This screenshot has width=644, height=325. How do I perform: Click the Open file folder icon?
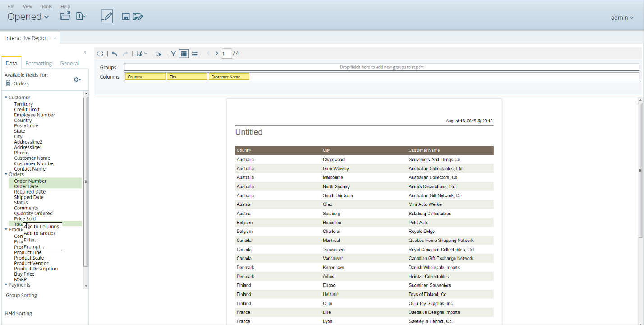coord(65,16)
